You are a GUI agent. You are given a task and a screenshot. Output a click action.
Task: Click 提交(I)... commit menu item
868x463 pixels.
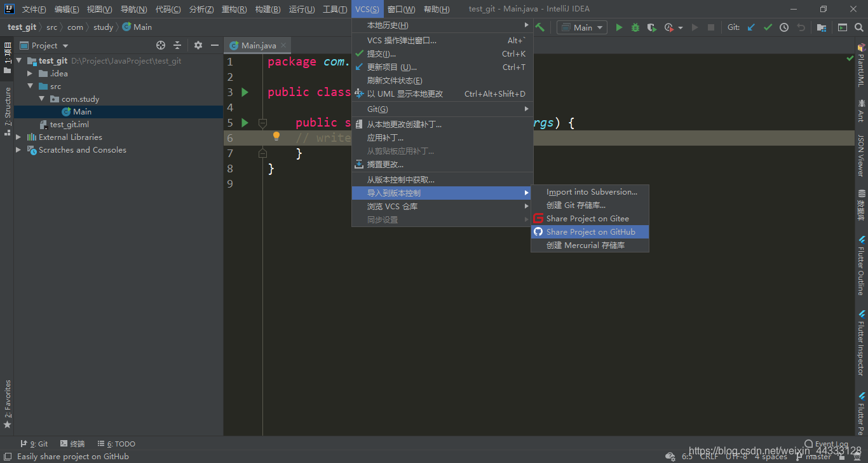(x=442, y=54)
